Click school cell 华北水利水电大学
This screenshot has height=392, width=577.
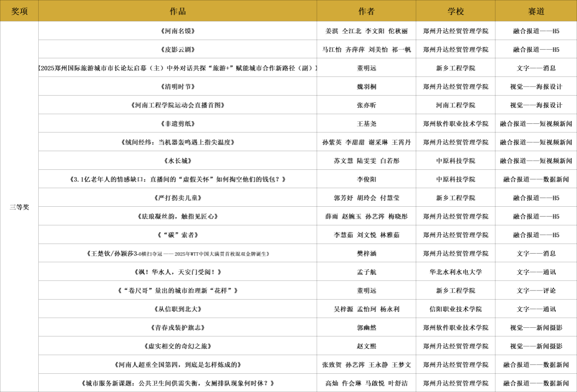455,272
